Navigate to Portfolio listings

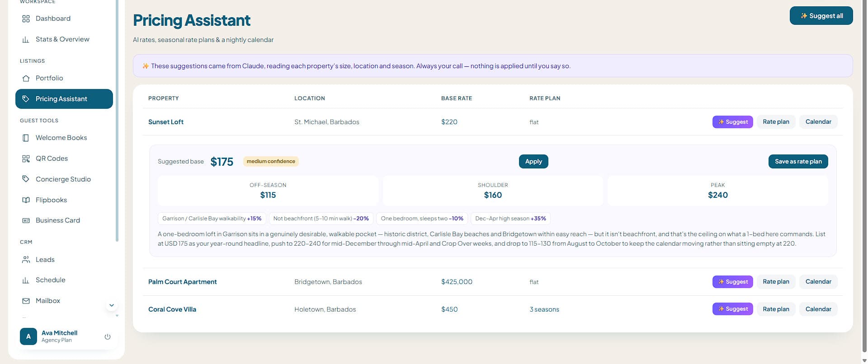64,78
